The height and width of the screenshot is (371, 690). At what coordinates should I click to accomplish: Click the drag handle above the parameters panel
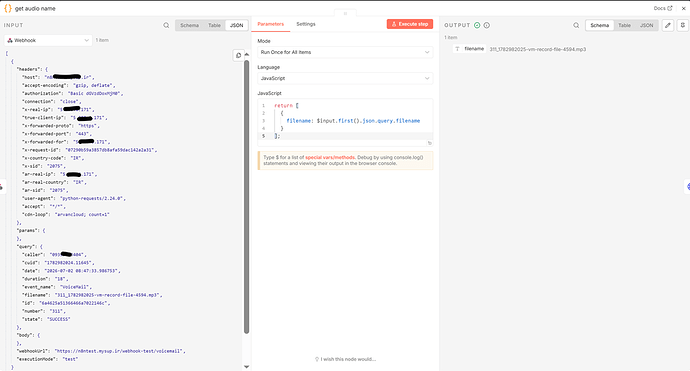(345, 14)
